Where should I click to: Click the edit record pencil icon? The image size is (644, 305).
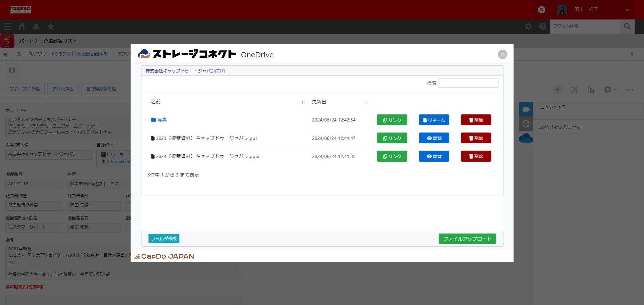tap(574, 90)
